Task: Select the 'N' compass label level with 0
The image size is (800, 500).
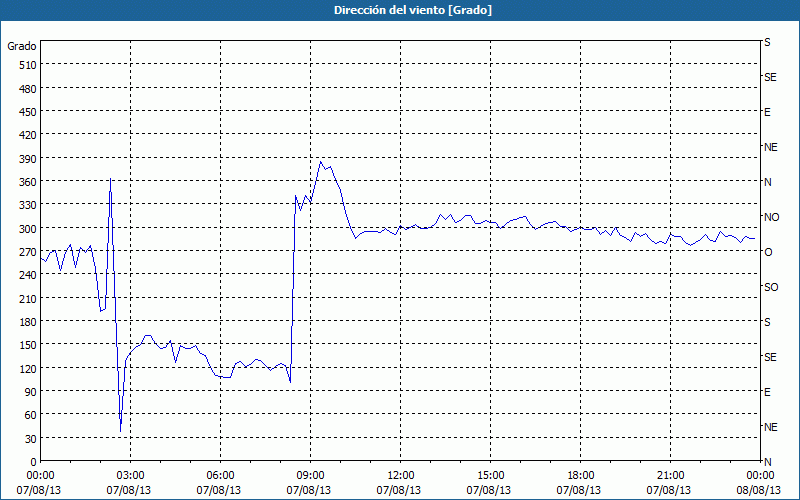Action: pos(768,462)
